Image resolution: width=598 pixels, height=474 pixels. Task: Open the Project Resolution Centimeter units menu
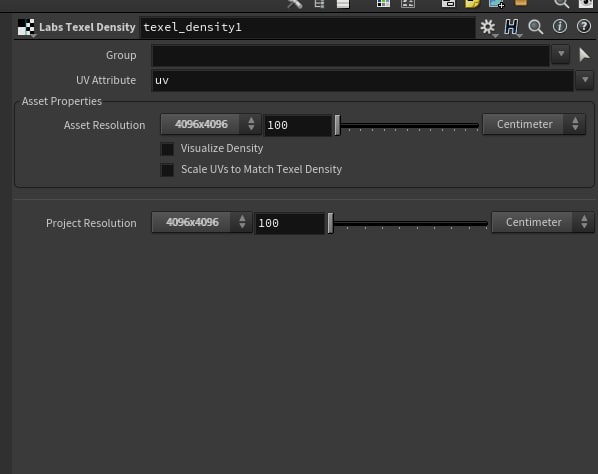[543, 222]
